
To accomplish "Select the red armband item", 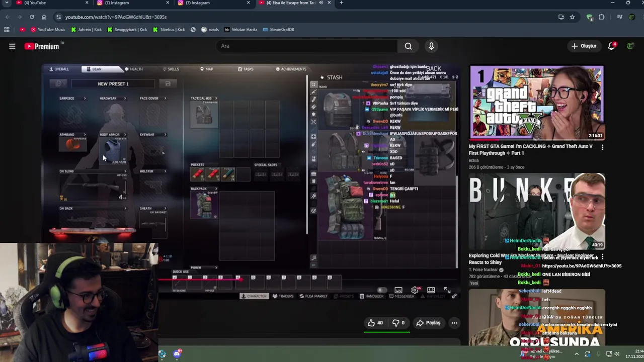I will pos(73,145).
